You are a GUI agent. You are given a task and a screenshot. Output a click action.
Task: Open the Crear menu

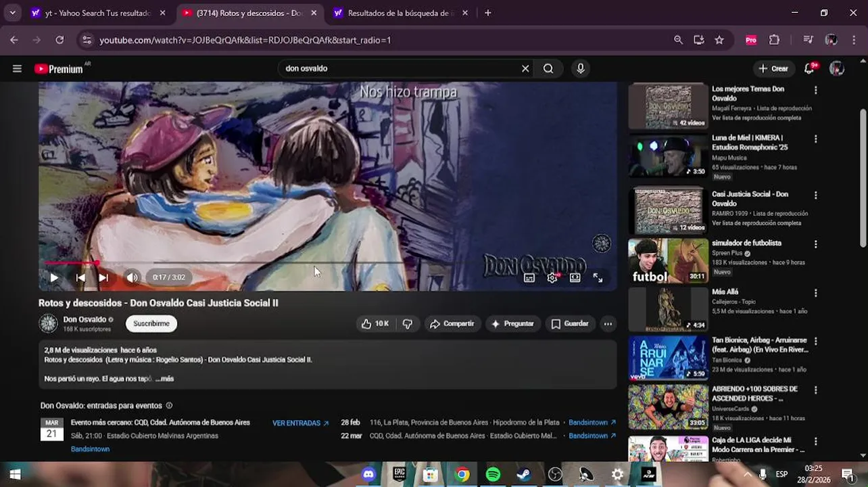[x=773, y=68]
